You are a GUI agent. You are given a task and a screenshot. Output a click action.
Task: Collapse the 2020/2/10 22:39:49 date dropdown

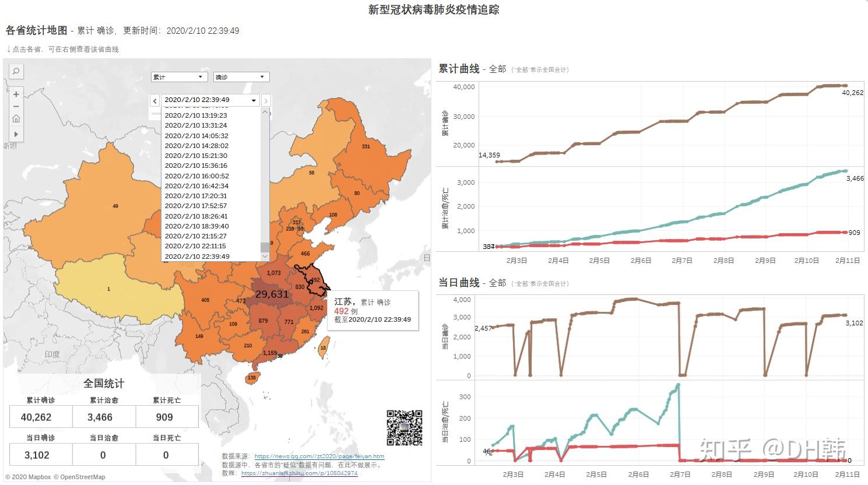[x=254, y=100]
